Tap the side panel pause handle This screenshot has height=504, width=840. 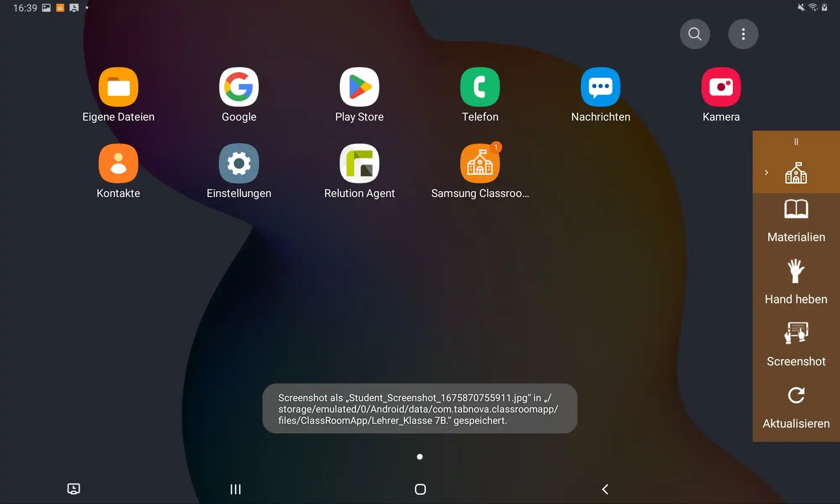tap(796, 142)
